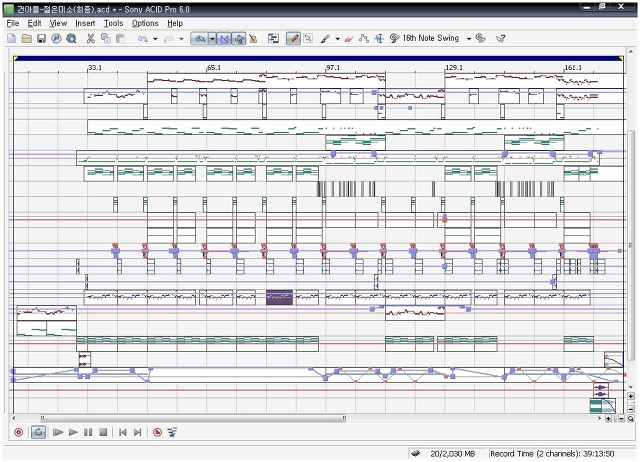Open the Edit menu
The image size is (640, 462).
(35, 23)
